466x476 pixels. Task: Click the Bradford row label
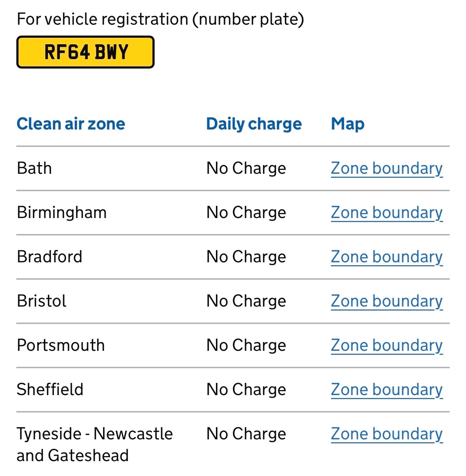point(50,257)
